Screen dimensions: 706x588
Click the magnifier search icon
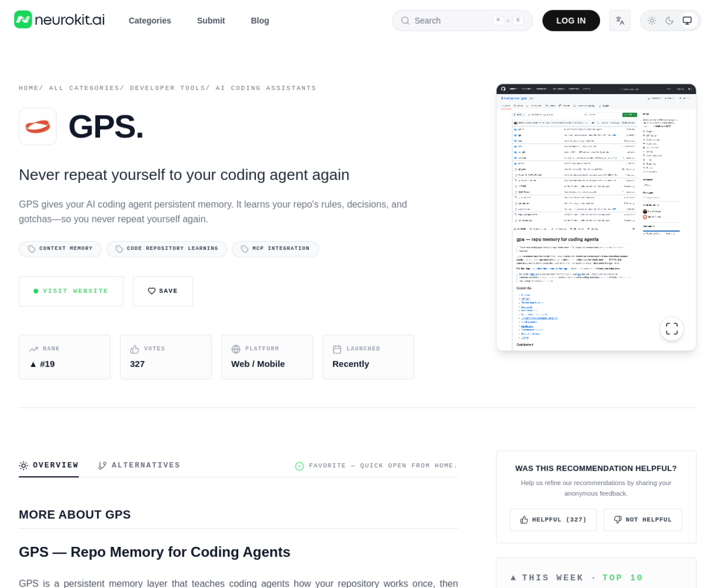tap(405, 21)
